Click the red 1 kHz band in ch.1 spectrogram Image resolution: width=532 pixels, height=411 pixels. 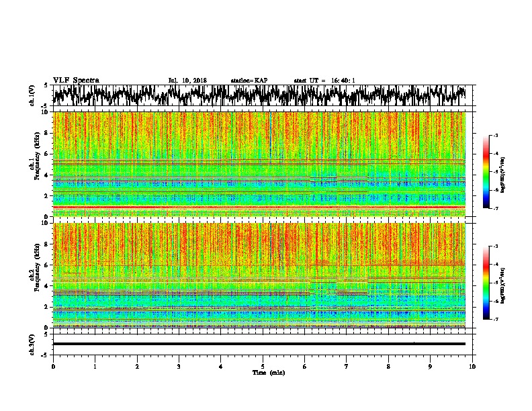259,207
